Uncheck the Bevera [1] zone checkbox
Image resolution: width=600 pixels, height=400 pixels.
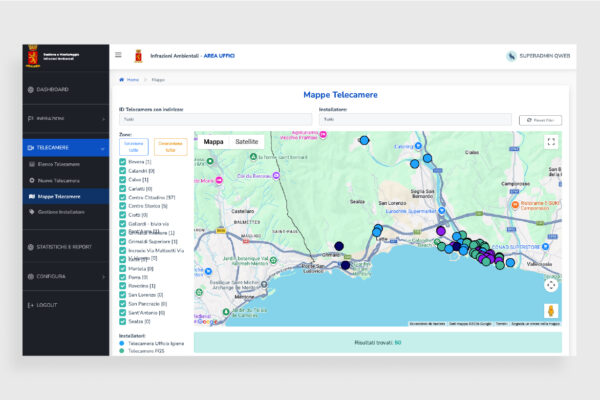pyautogui.click(x=122, y=162)
